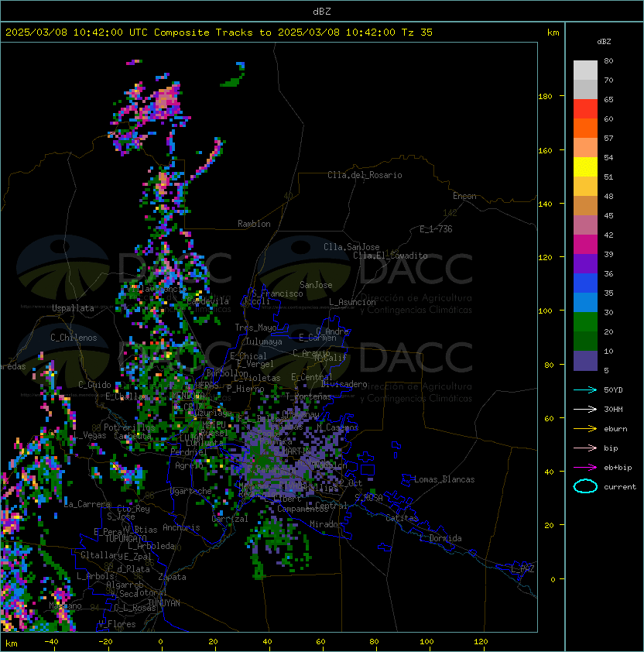Click the composite tracks timestamp header
The image size is (644, 652).
coord(219,33)
